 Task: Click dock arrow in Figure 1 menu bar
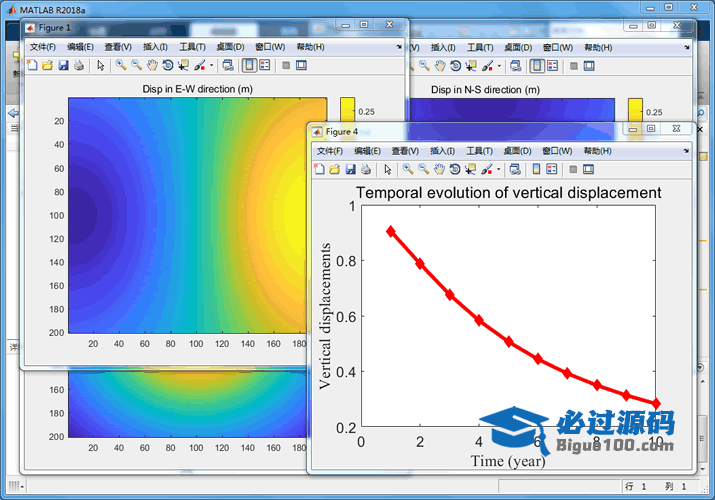point(399,47)
